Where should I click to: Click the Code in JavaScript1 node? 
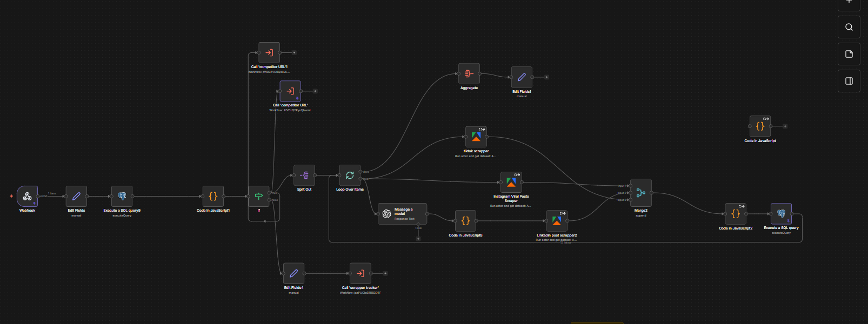click(x=213, y=197)
